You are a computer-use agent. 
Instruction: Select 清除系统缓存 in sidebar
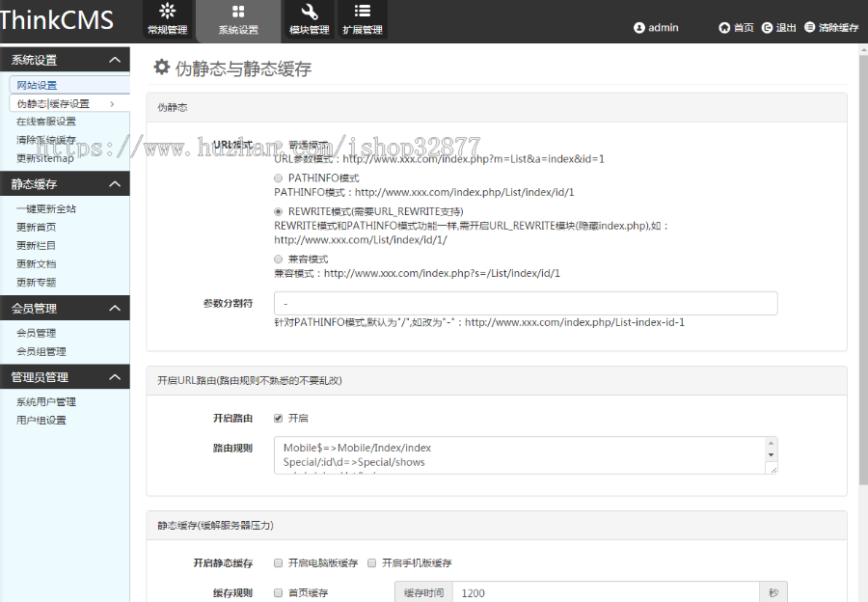(46, 140)
